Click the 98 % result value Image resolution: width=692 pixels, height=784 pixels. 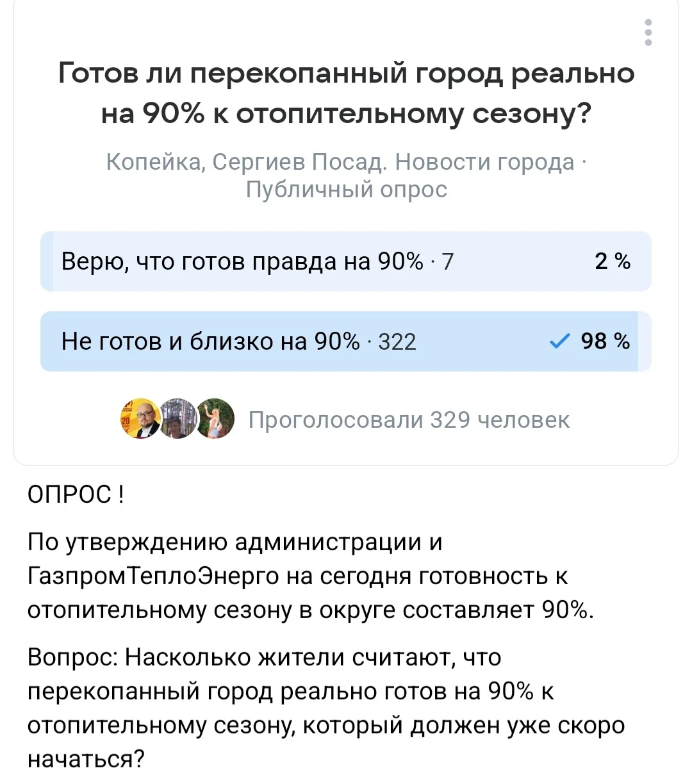click(x=605, y=341)
